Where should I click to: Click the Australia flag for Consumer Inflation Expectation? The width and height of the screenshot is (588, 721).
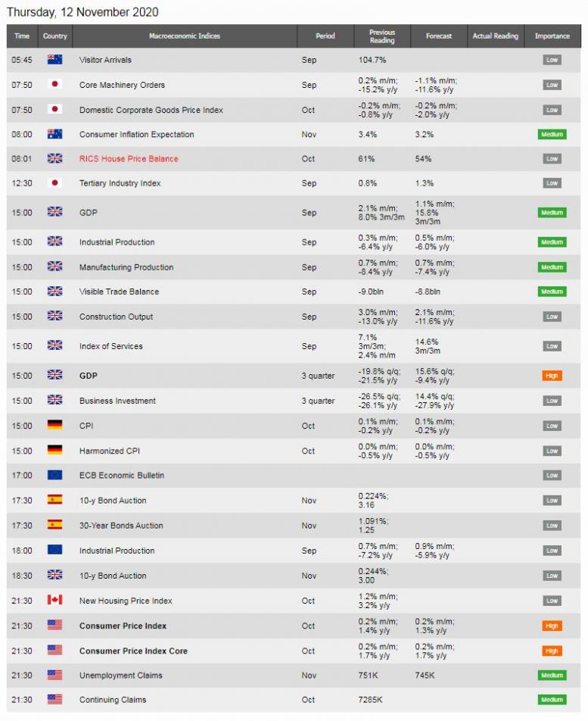[x=54, y=134]
